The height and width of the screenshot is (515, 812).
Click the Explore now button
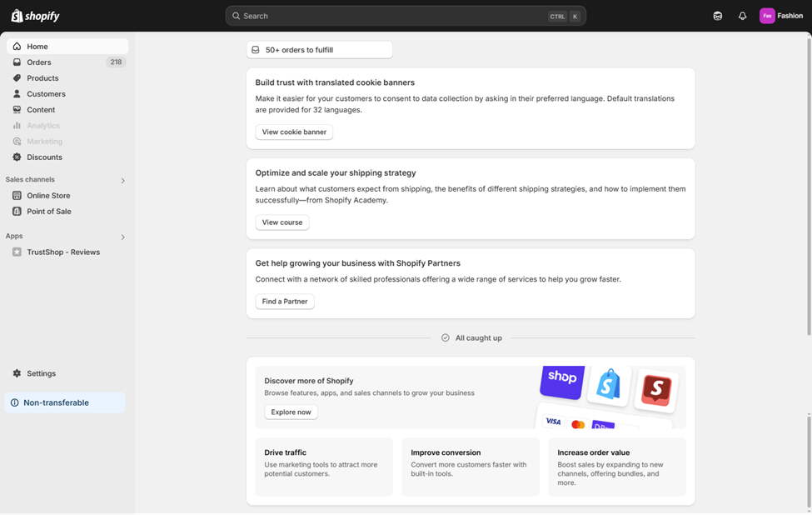click(x=291, y=412)
